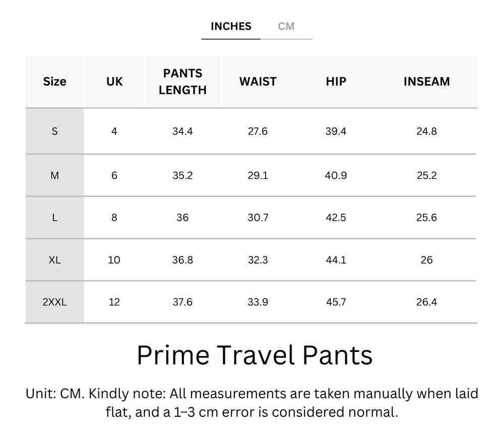Click pants length 36.8 for size XL
504x436 pixels.
182,260
